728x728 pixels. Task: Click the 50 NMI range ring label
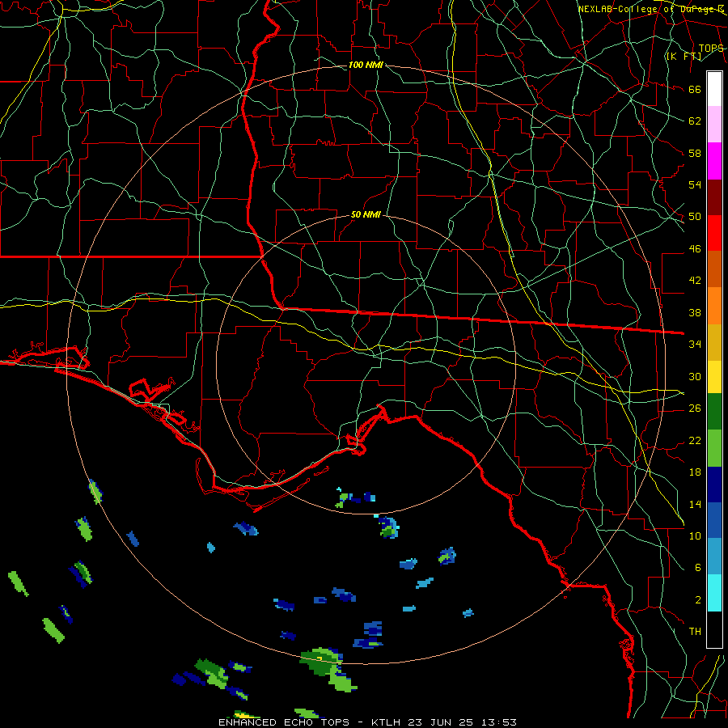click(x=366, y=214)
